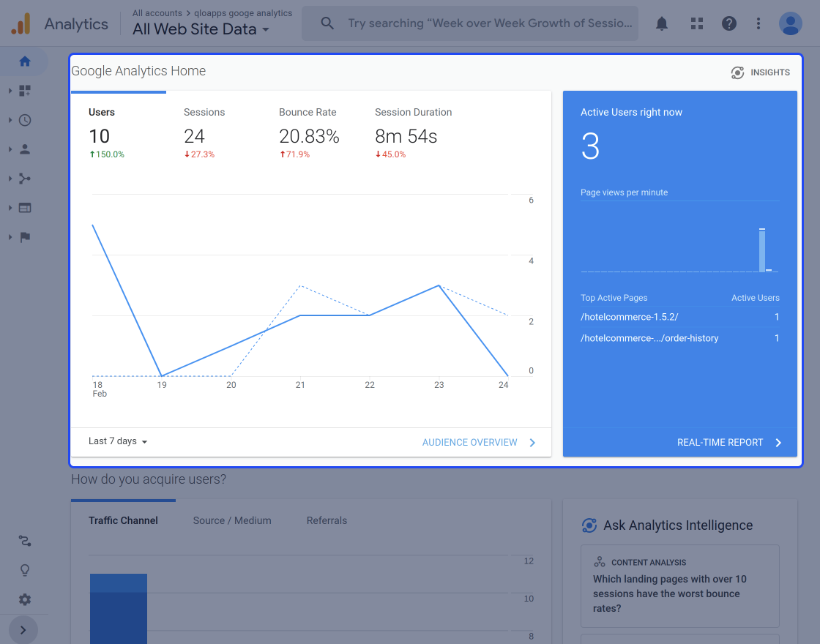Open the INSIGHTS button
The width and height of the screenshot is (820, 644).
pos(761,72)
